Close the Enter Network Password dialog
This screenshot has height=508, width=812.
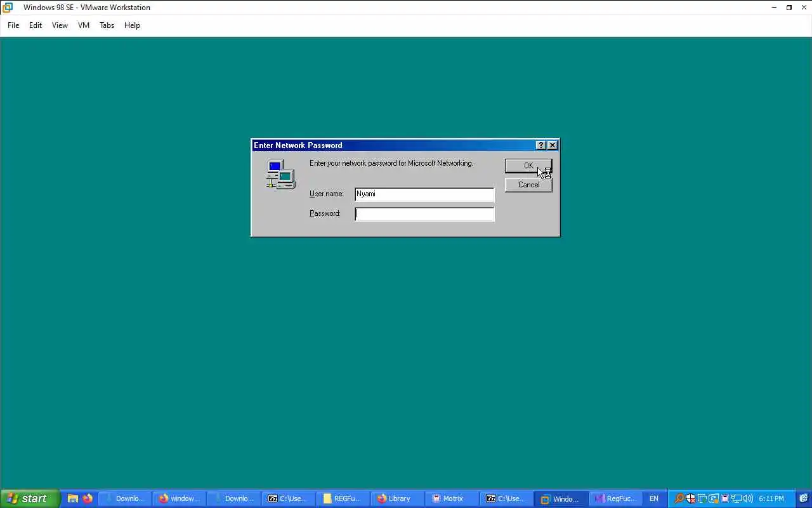pos(553,145)
